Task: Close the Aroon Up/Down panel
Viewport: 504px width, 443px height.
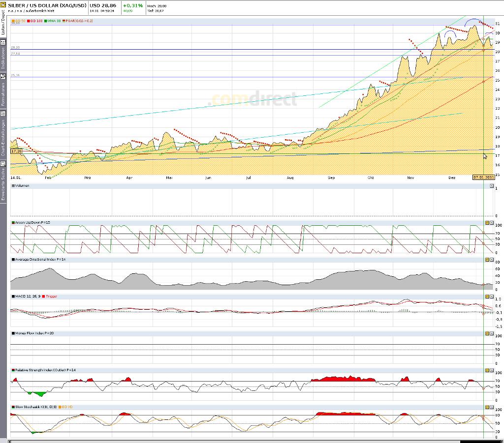Action: [x=492, y=223]
